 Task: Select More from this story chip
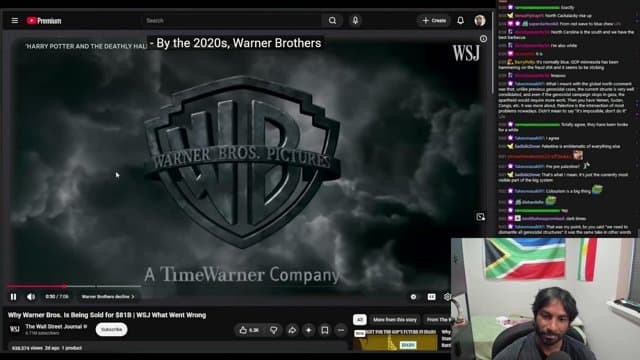(x=395, y=320)
